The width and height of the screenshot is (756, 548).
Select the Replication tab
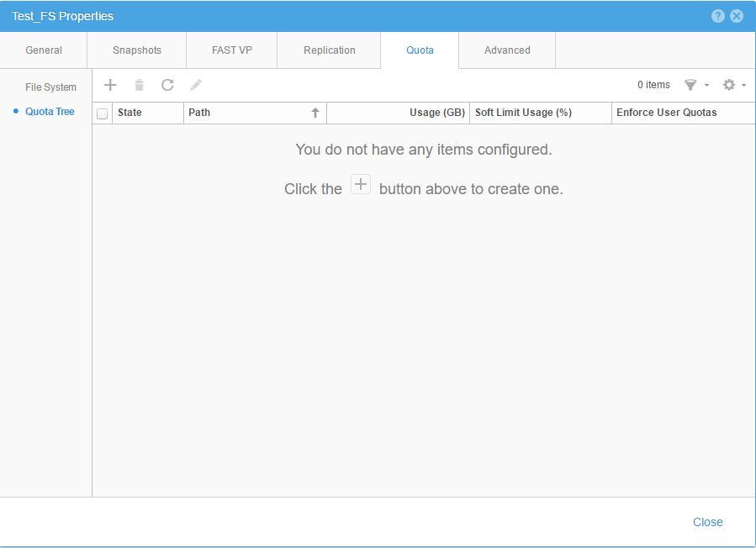click(x=330, y=50)
